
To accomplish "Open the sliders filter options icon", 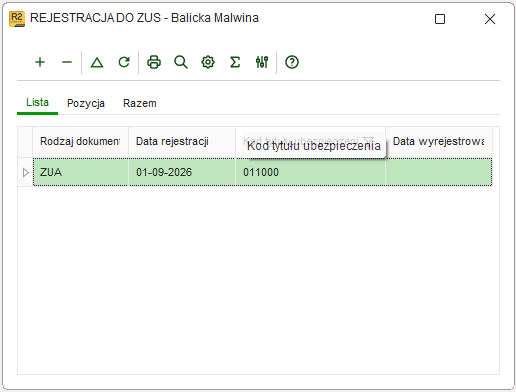I will 262,62.
